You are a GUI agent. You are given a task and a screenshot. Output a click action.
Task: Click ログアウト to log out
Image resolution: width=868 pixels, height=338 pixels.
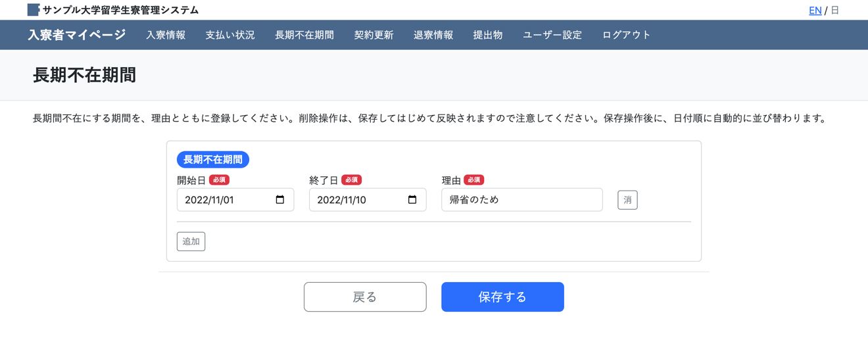point(626,36)
